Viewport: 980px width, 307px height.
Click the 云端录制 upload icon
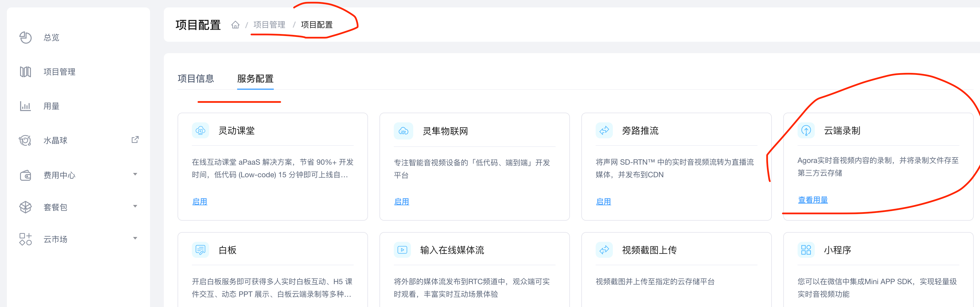click(806, 131)
